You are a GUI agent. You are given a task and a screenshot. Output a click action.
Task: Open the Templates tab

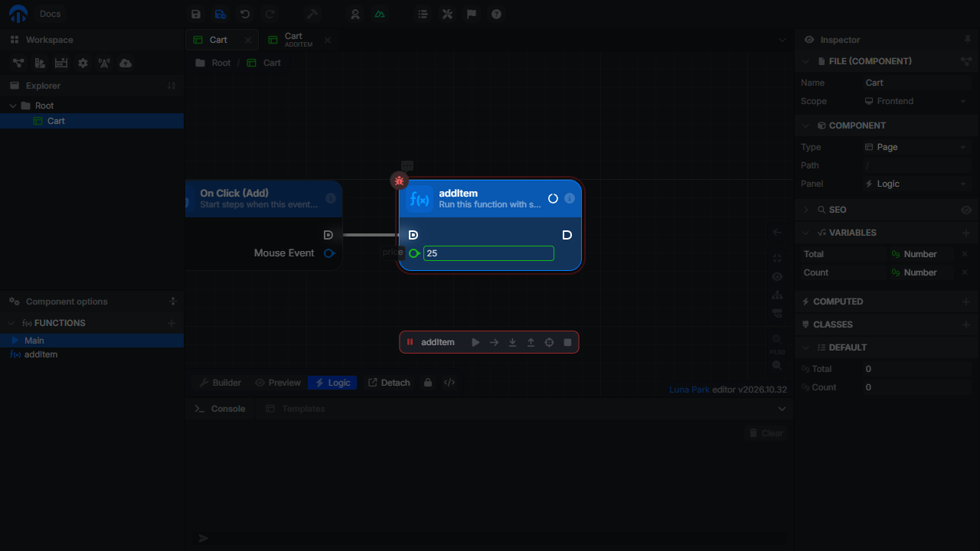click(296, 409)
